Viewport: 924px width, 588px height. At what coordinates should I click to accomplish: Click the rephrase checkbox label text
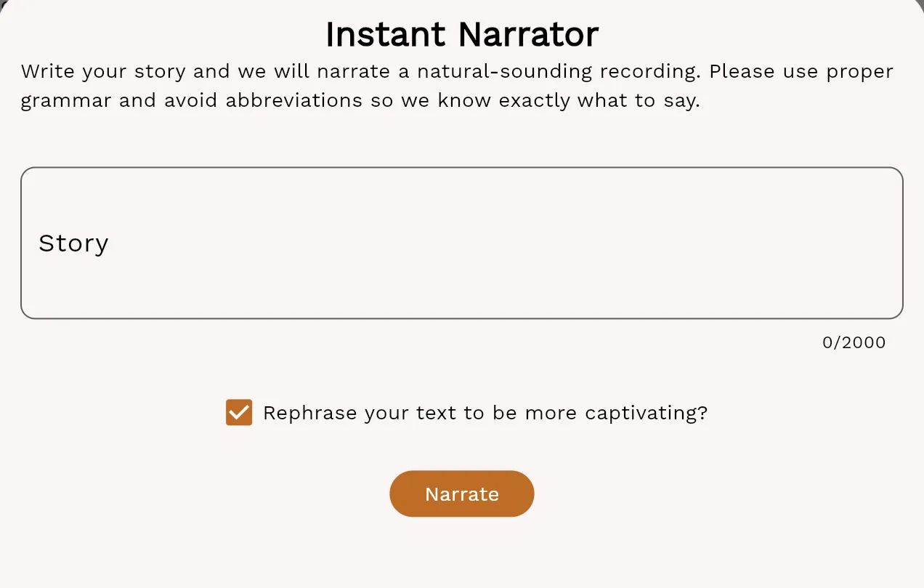coord(484,412)
